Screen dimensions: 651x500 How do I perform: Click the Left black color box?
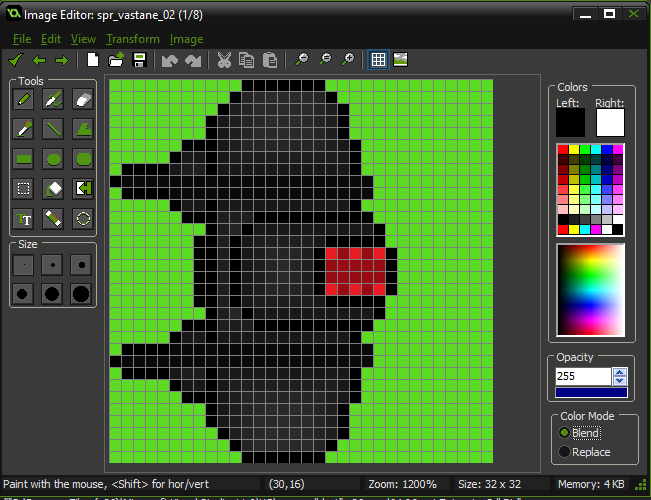[570, 123]
